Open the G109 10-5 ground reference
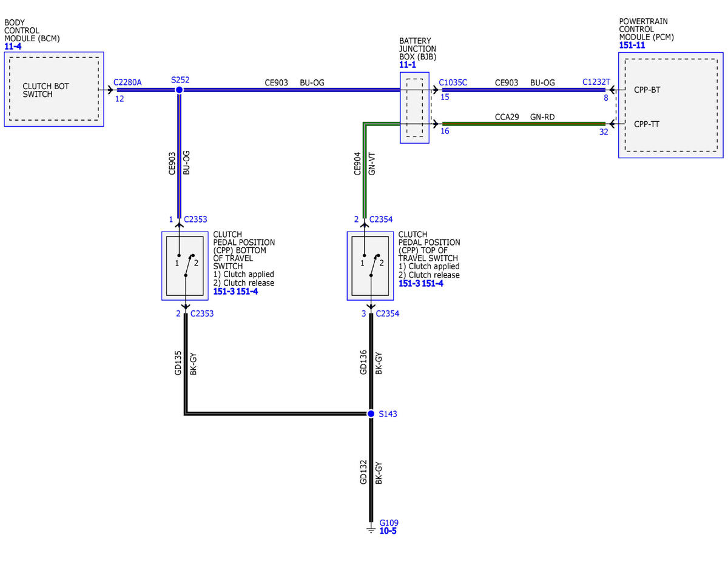 click(388, 531)
